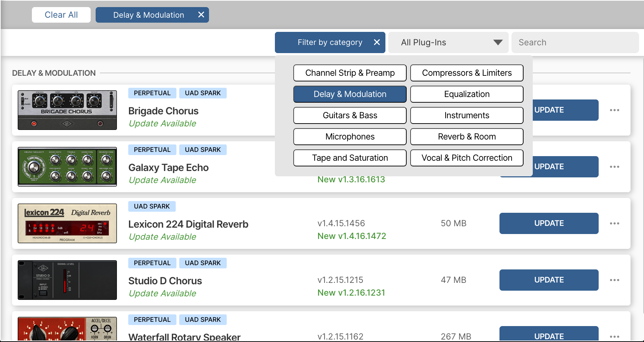
Task: Click the Lexicon 224 plugin artwork
Action: coord(67,223)
